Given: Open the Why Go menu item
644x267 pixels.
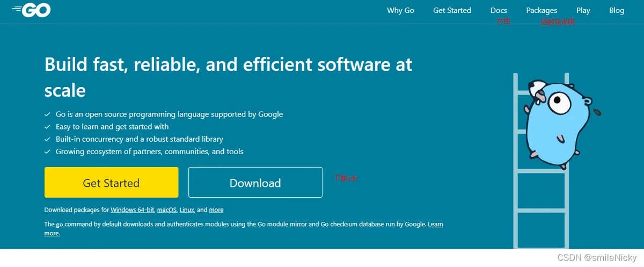Looking at the screenshot, I should pos(400,10).
